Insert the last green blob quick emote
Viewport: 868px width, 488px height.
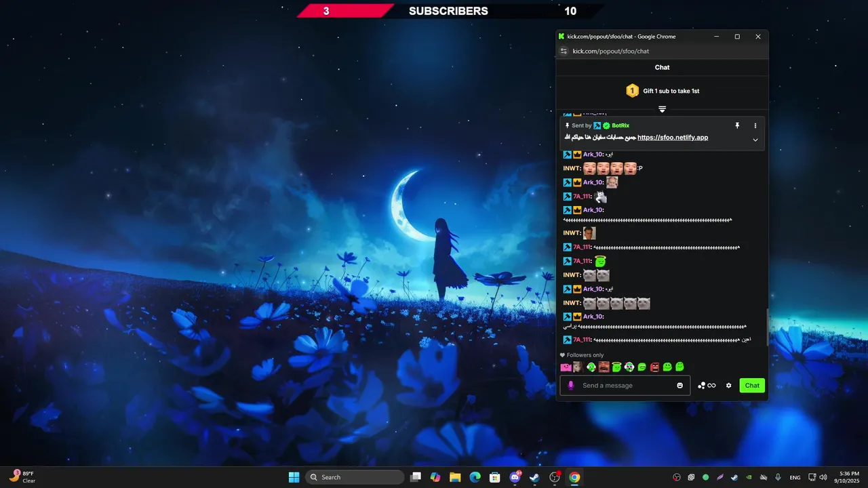[679, 367]
